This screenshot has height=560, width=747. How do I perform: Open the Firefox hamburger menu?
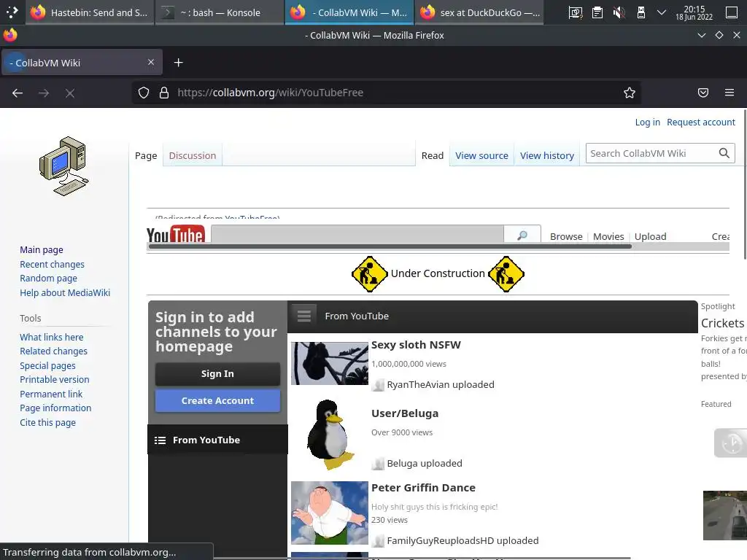click(729, 93)
